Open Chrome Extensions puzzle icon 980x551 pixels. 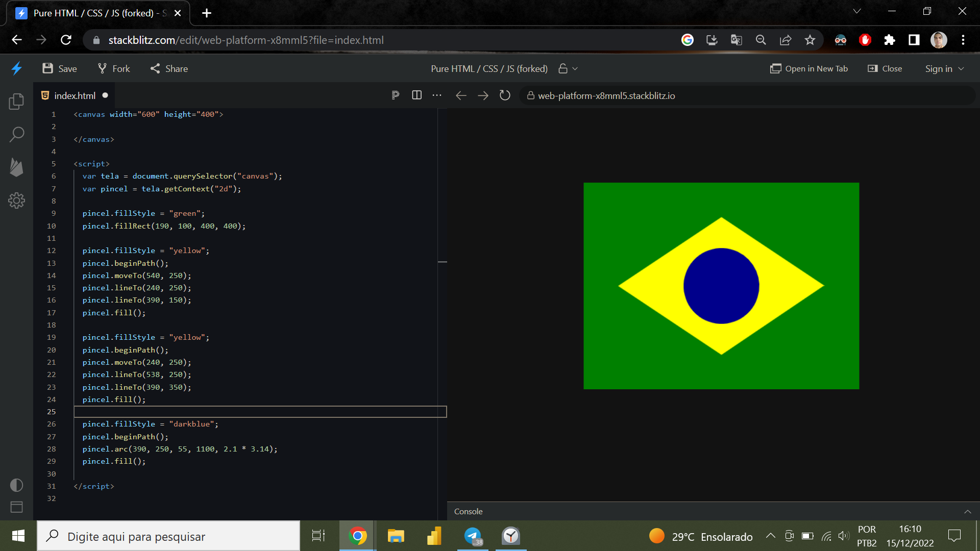pyautogui.click(x=889, y=40)
